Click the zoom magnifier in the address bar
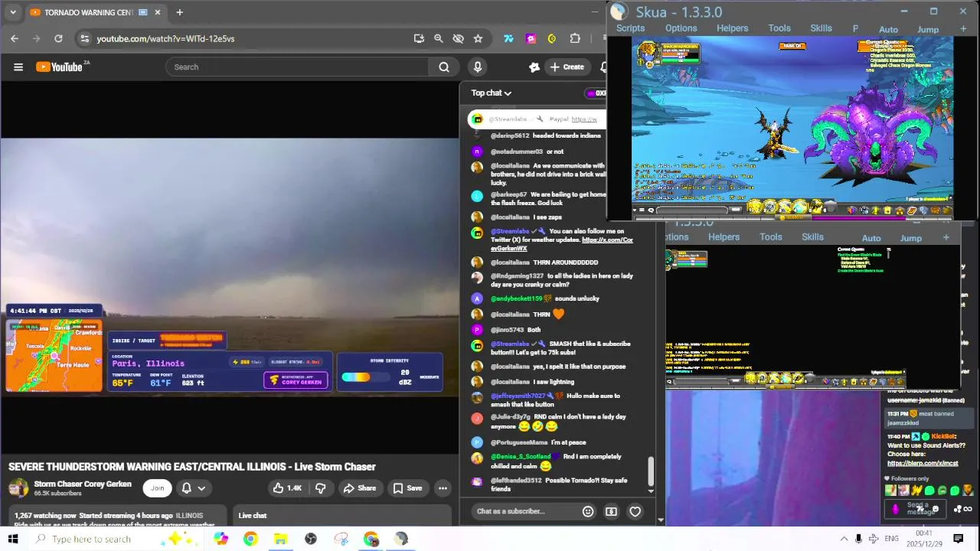Screen dimensions: 980x551 pyautogui.click(x=439, y=38)
